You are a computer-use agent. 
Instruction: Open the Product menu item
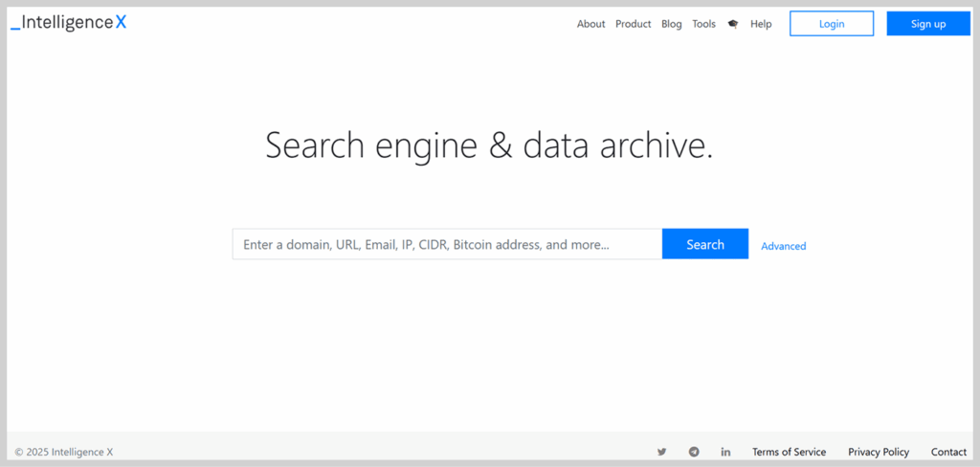click(633, 24)
